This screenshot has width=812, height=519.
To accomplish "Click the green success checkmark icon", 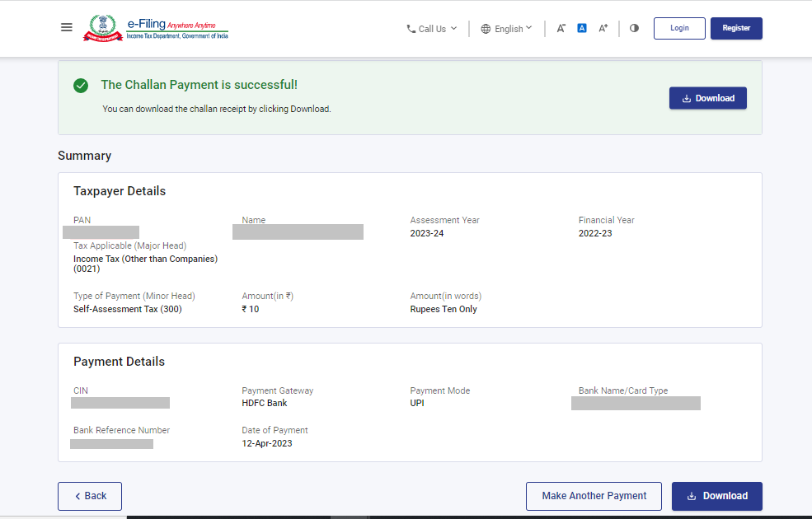I will point(81,85).
